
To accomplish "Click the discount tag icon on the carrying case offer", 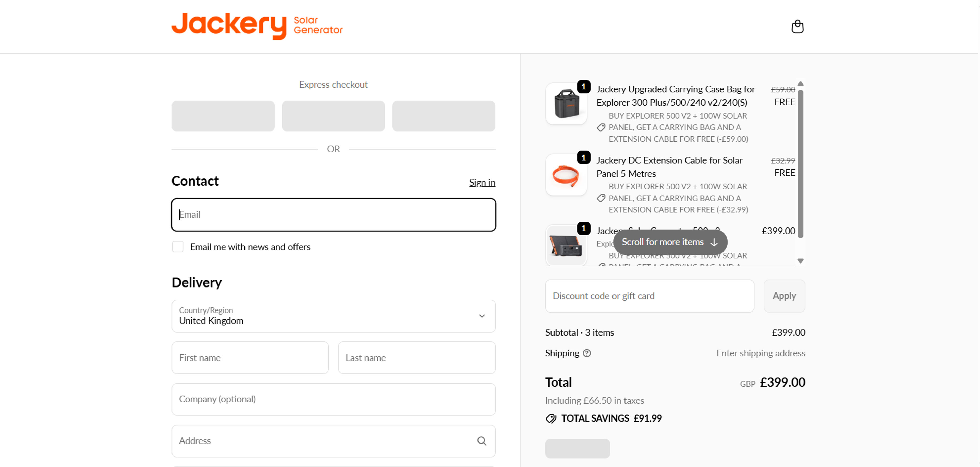I will pos(601,127).
